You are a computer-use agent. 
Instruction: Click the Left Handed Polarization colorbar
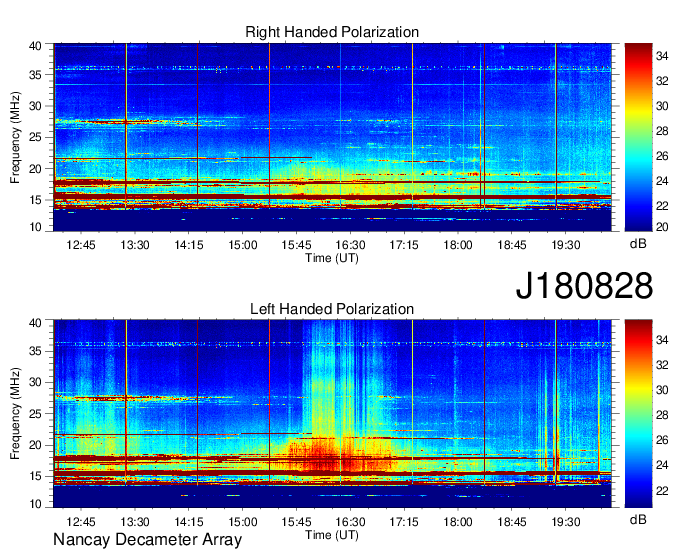tap(638, 414)
